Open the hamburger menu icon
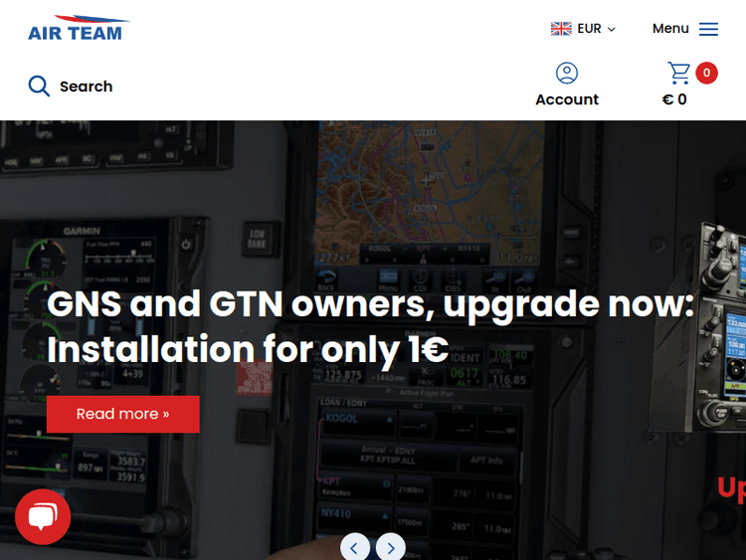The image size is (746, 560). pos(708,29)
